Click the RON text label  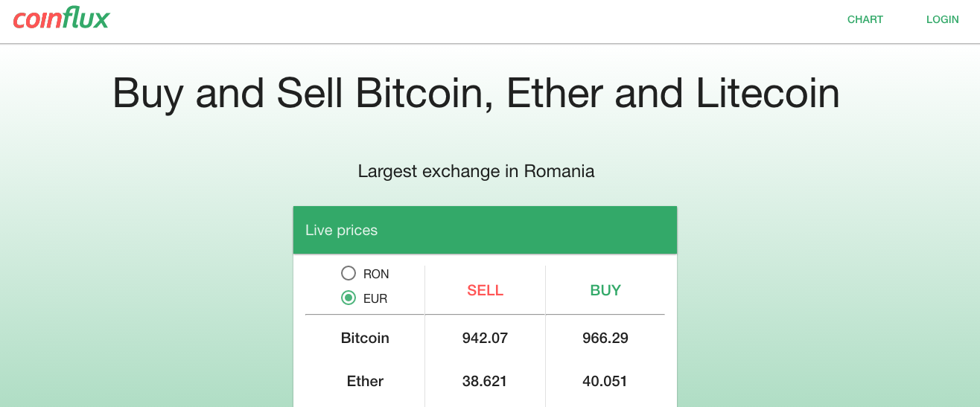click(x=376, y=274)
